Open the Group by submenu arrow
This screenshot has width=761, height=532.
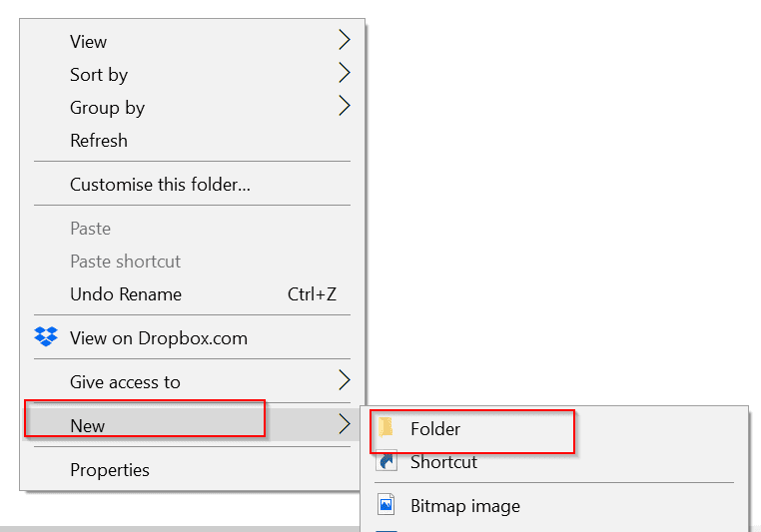pos(344,107)
